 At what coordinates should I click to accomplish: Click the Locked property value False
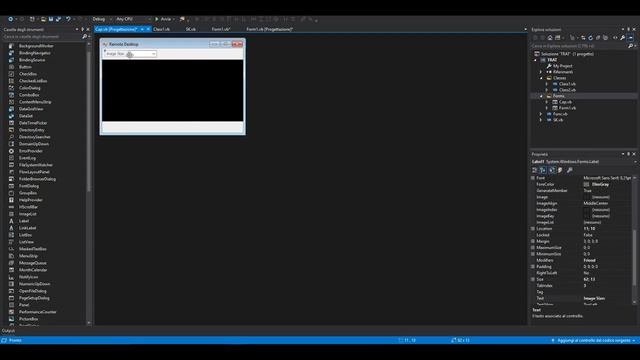coord(588,235)
